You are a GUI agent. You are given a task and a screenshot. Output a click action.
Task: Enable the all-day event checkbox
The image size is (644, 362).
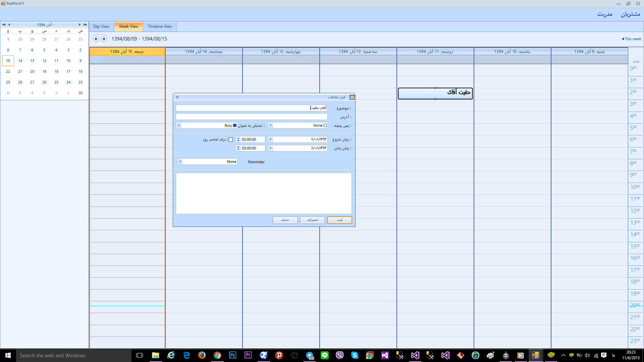(x=230, y=139)
